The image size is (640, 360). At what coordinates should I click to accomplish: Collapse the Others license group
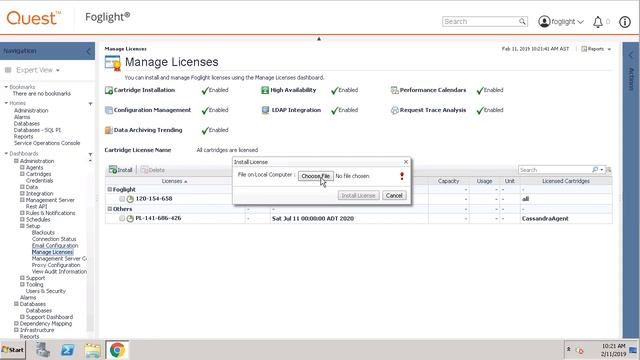click(x=109, y=209)
